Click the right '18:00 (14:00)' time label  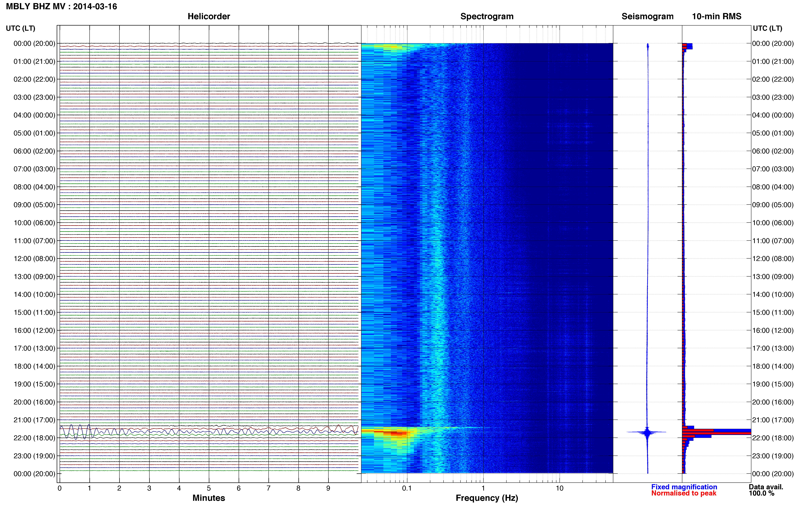coord(773,366)
